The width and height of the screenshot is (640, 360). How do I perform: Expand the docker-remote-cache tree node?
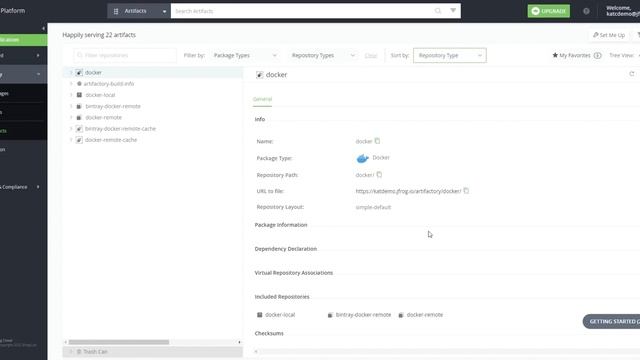point(71,140)
